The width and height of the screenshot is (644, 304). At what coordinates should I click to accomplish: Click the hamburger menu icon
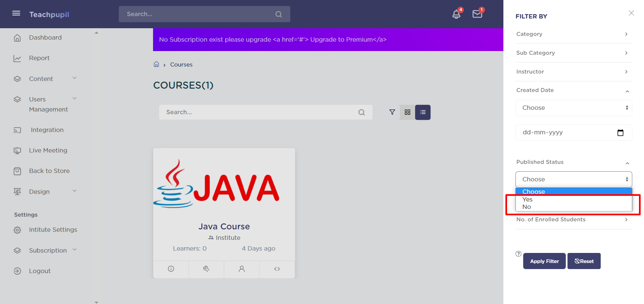16,13
